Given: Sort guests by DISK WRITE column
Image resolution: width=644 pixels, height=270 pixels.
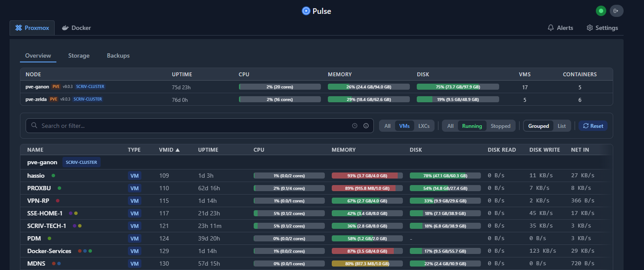Looking at the screenshot, I should (x=545, y=150).
